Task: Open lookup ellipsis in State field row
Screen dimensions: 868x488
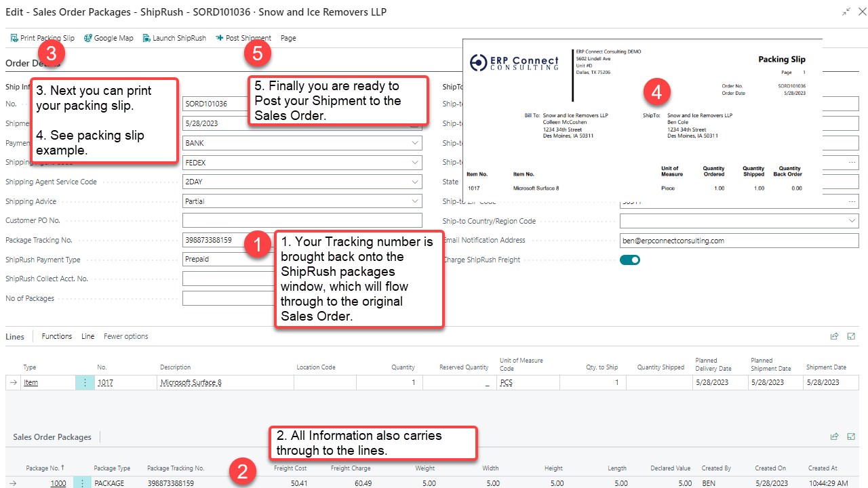Action: pos(852,163)
